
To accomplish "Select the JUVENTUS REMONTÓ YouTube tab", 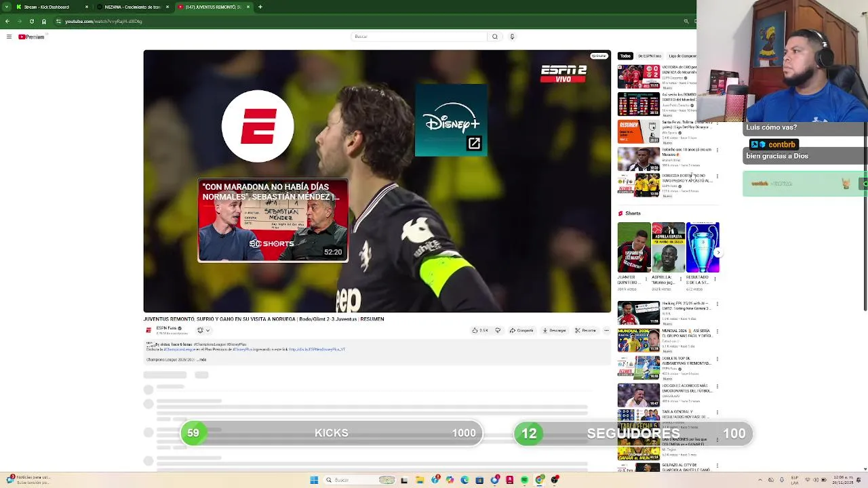I will point(214,7).
